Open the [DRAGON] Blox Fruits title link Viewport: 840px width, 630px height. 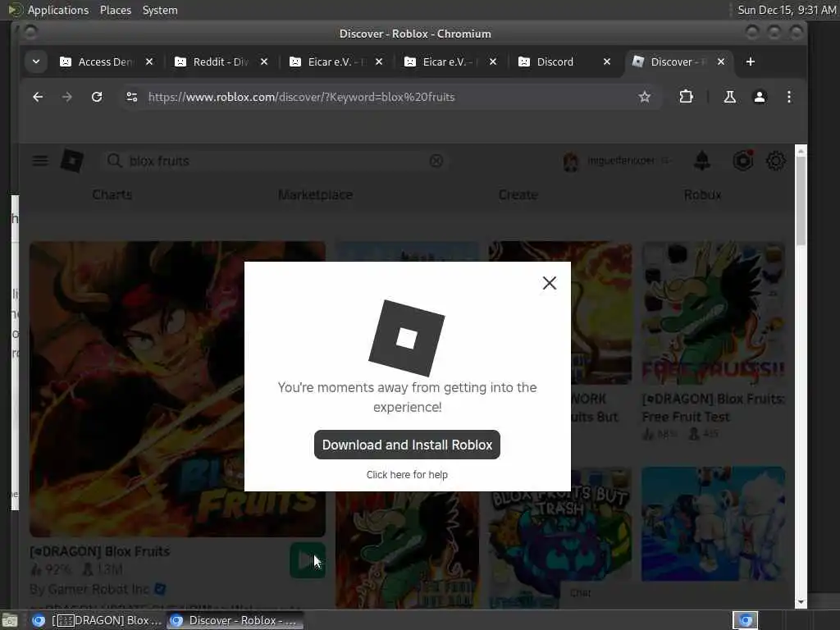tap(99, 551)
